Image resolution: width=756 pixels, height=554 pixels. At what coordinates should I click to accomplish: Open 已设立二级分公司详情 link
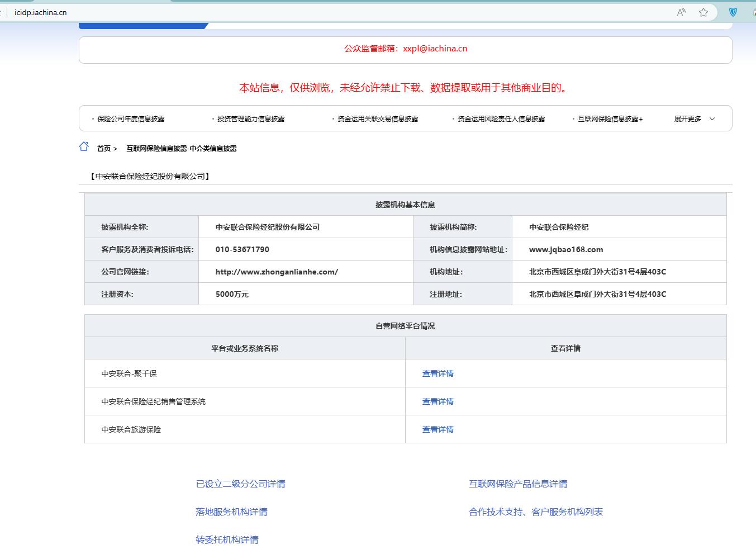point(240,484)
